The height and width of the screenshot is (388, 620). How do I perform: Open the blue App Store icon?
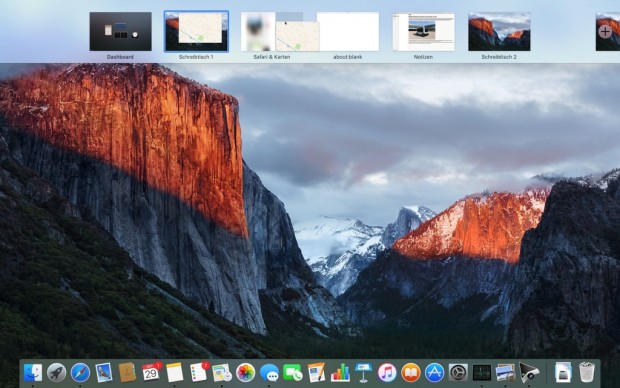(x=435, y=373)
